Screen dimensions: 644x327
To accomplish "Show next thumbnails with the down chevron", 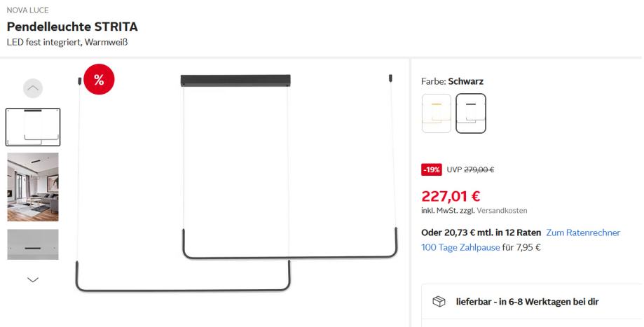I will pos(33,279).
